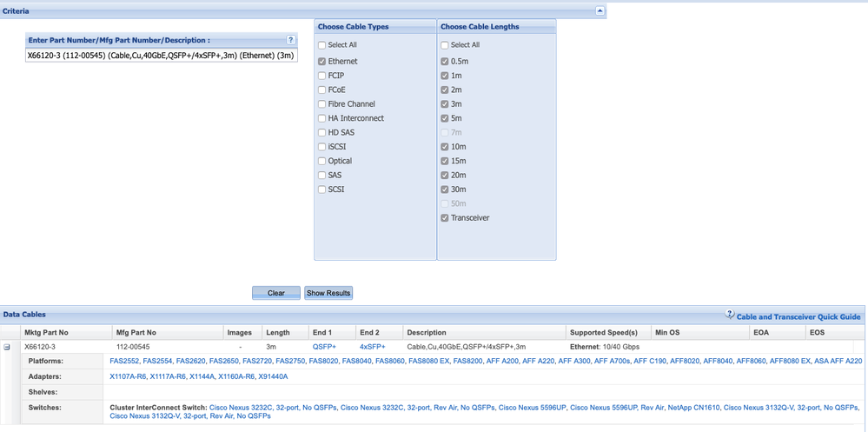Image resolution: width=868 pixels, height=432 pixels.
Task: Open the X1107A-R6 adapter link
Action: point(128,376)
